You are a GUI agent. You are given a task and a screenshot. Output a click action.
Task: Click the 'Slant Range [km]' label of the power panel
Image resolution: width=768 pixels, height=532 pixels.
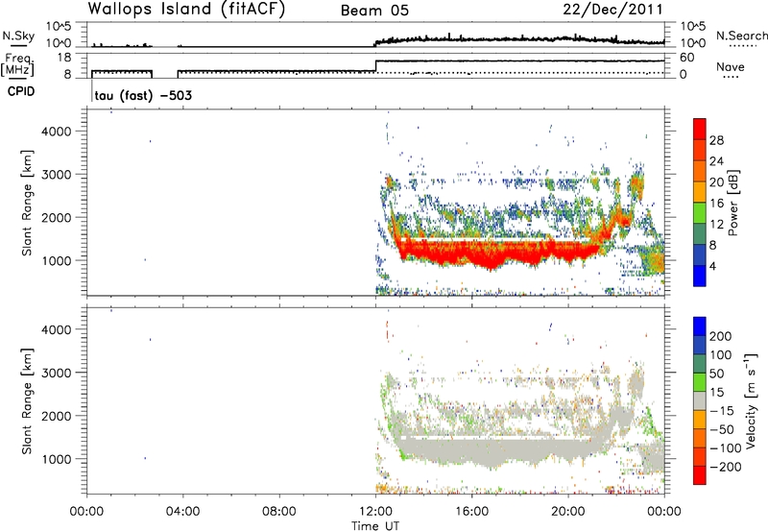(x=27, y=203)
